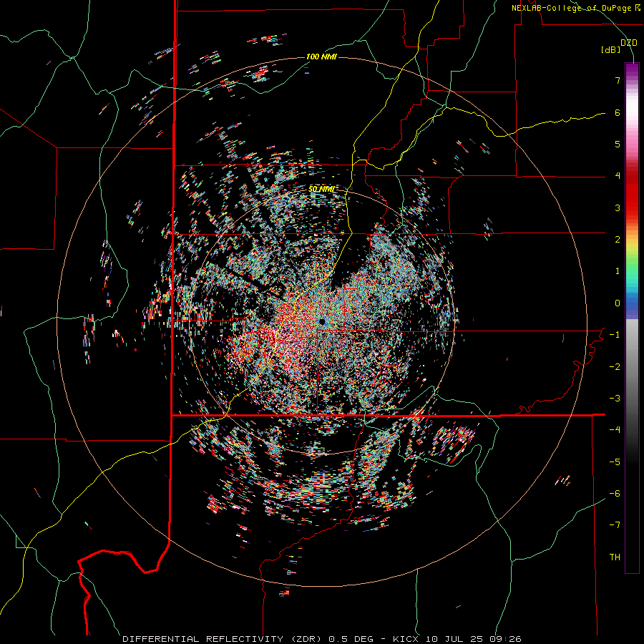Click the TH threshold label on the scale
The width and height of the screenshot is (644, 644).
point(615,557)
